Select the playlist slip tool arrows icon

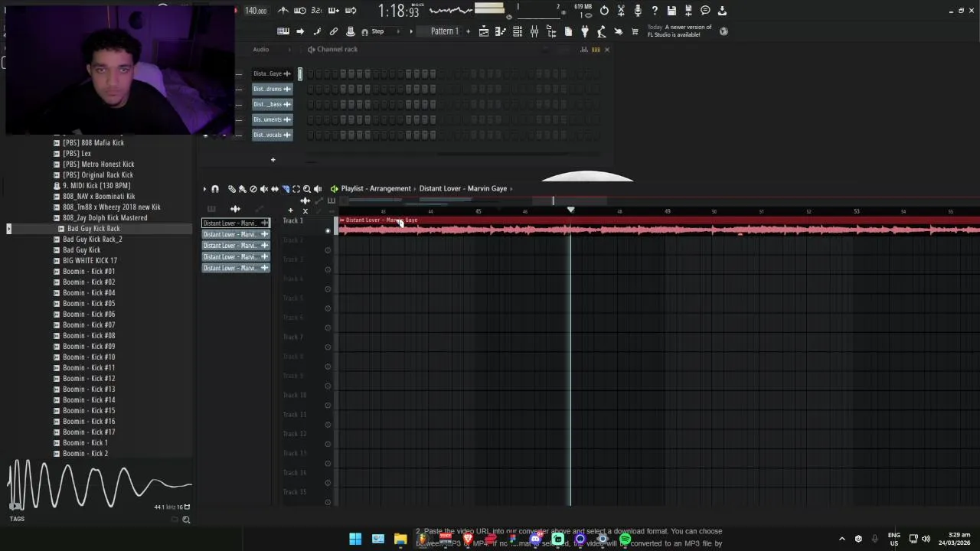click(275, 189)
